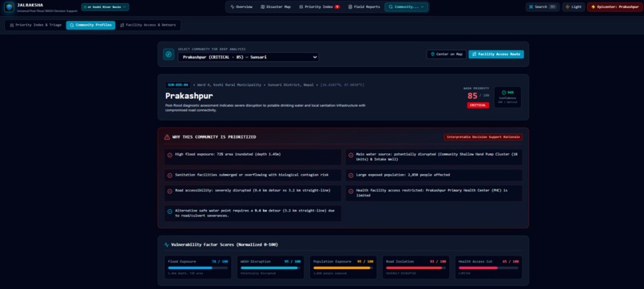Click Large exposed population: 2,850 people text
The width and height of the screenshot is (644, 289).
click(x=403, y=175)
